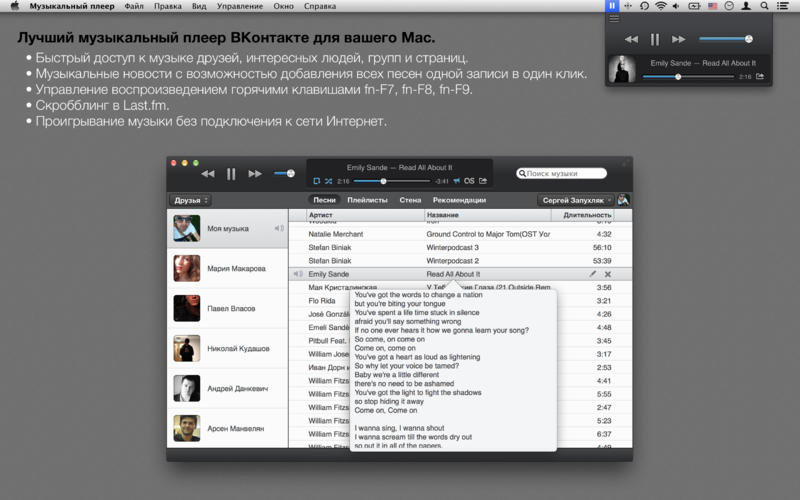Open the Правка menu
This screenshot has height=500, width=800.
[168, 6]
